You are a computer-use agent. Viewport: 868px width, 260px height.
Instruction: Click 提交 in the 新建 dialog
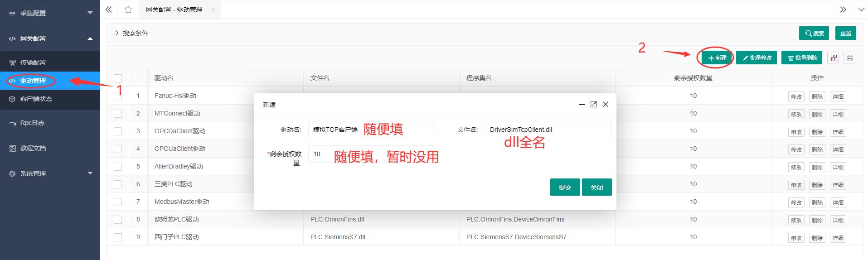(565, 187)
